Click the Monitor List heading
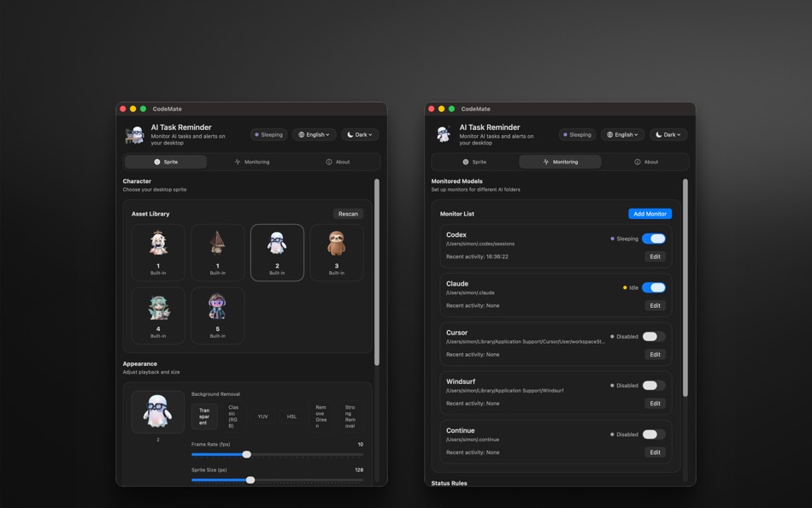The height and width of the screenshot is (508, 812). (x=456, y=214)
